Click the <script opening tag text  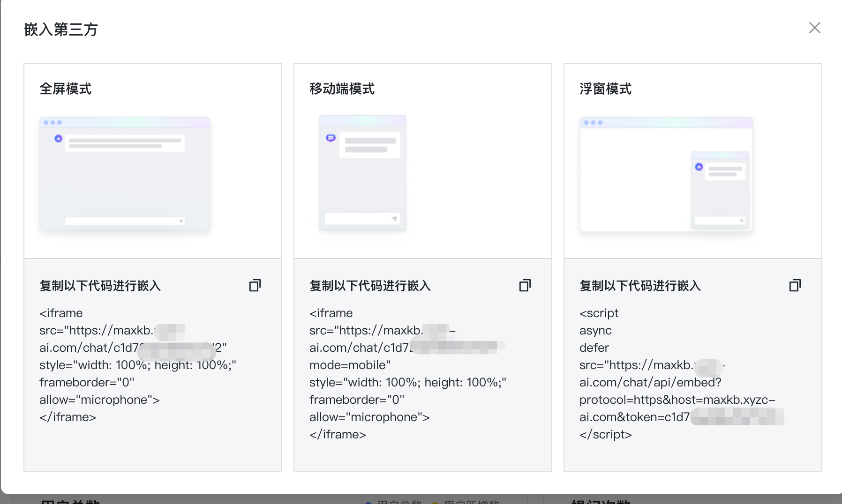coord(599,313)
